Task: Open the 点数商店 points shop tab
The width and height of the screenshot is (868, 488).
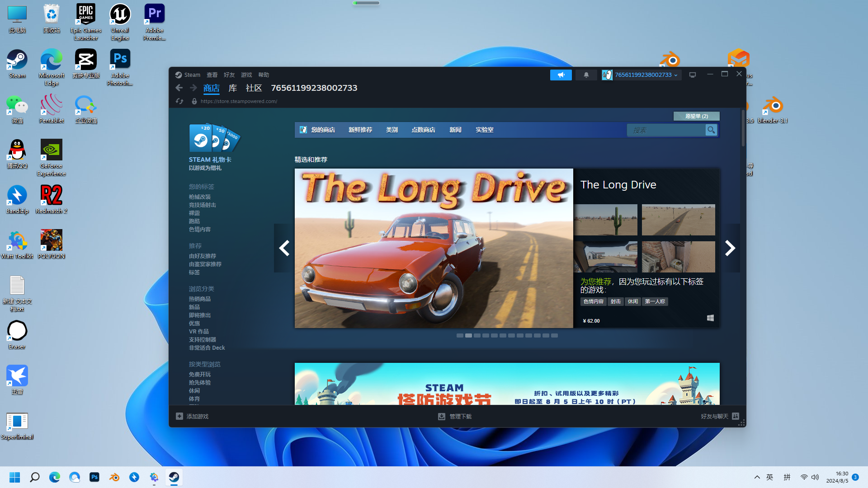Action: 424,130
